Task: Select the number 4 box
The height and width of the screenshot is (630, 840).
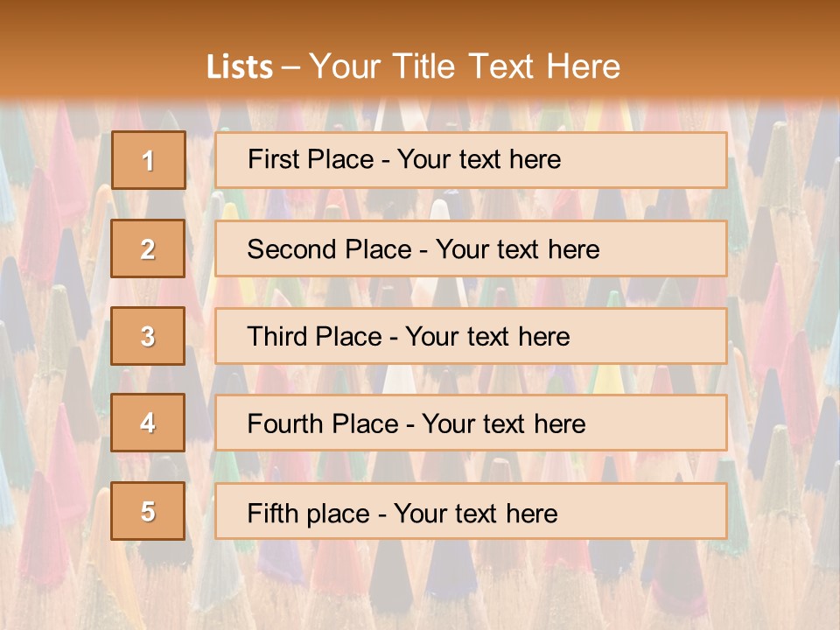Action: tap(148, 423)
